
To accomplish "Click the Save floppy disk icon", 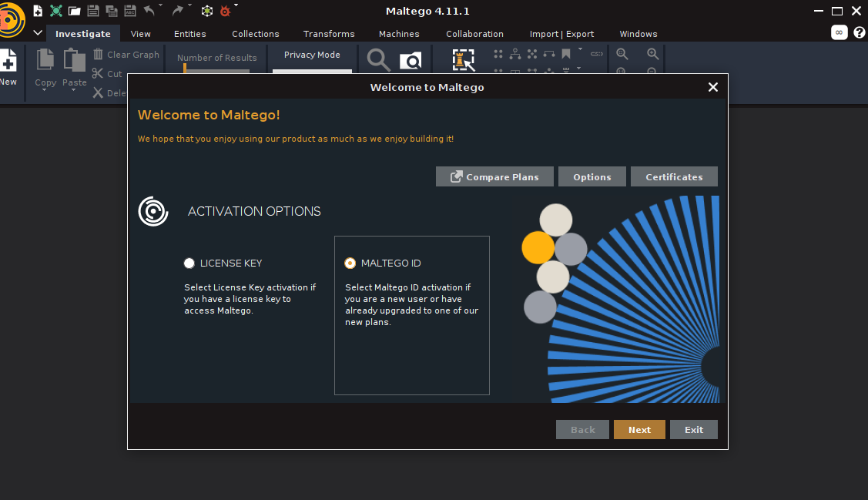I will point(93,11).
